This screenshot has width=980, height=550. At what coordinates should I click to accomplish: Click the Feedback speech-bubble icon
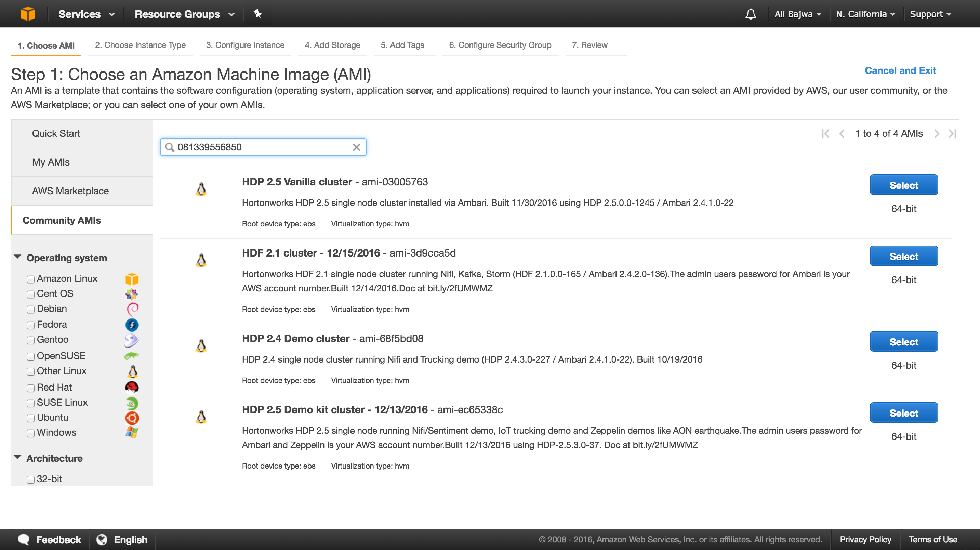click(x=24, y=539)
